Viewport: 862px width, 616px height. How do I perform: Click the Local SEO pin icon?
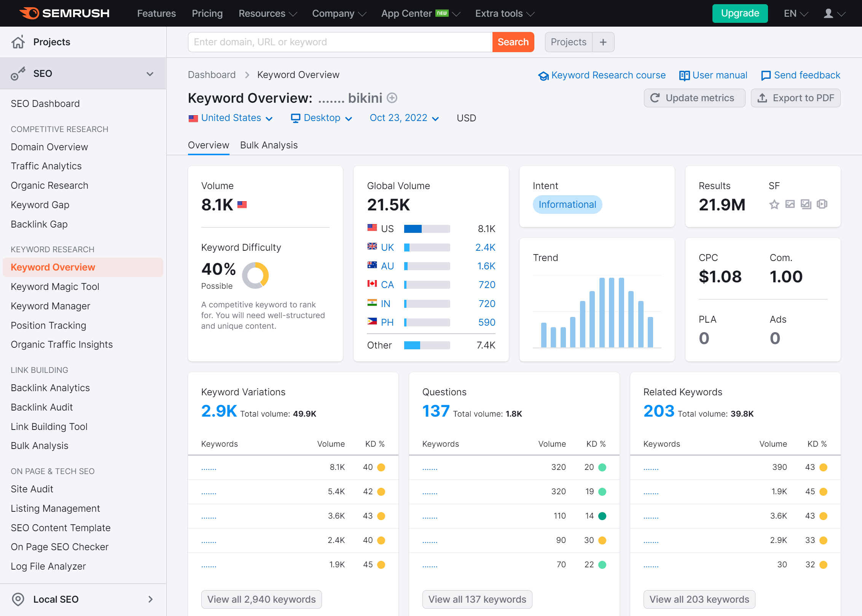(18, 599)
